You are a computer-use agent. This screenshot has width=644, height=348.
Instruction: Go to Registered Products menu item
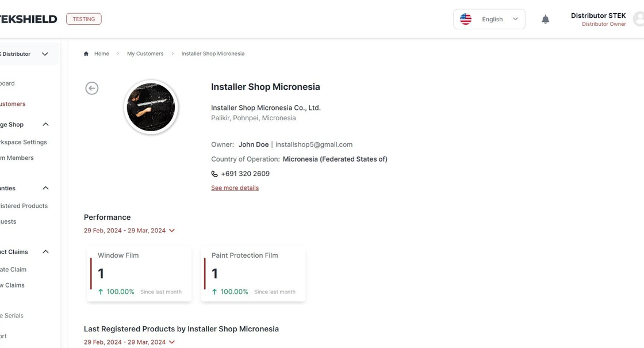[x=24, y=206]
